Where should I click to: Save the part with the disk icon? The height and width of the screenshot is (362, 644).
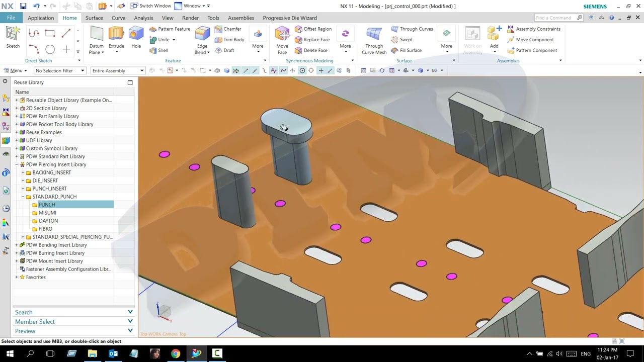pyautogui.click(x=23, y=6)
